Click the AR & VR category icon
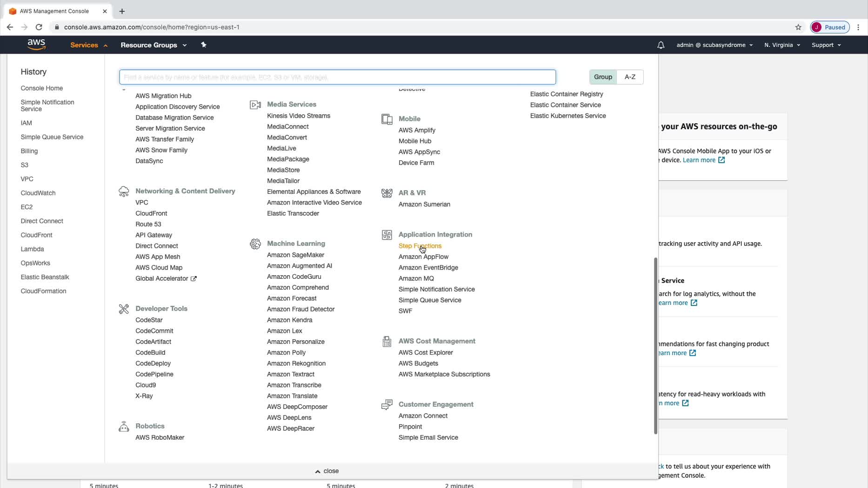Screen dimensions: 868x488 pyautogui.click(x=387, y=193)
